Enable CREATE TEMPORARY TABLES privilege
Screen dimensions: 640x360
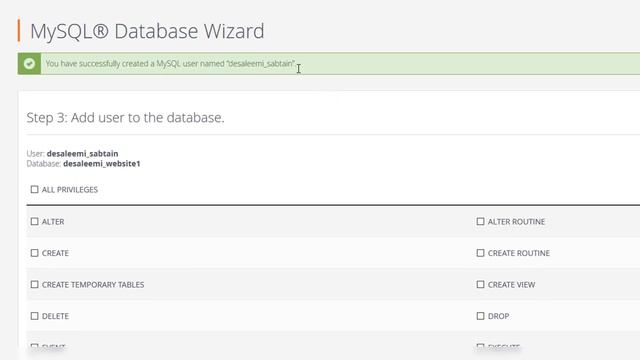point(34,284)
